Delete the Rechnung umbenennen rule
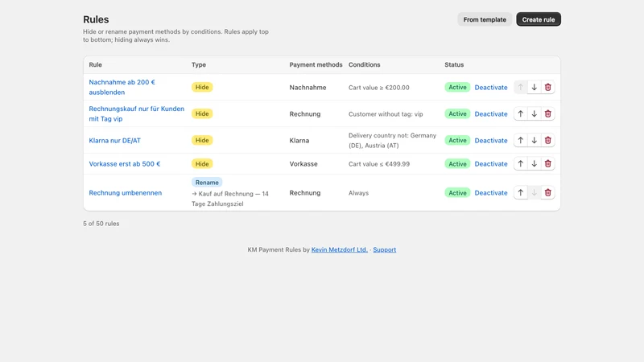This screenshot has width=644, height=362. (548, 192)
